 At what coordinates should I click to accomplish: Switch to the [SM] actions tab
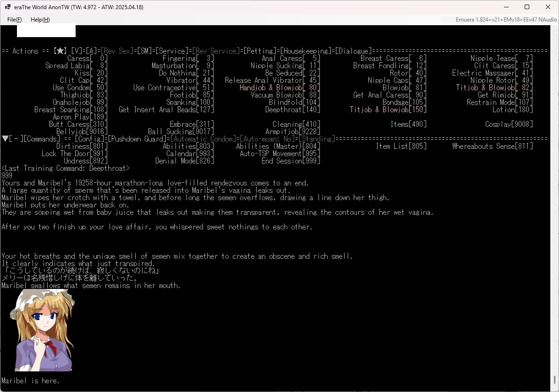[144, 51]
